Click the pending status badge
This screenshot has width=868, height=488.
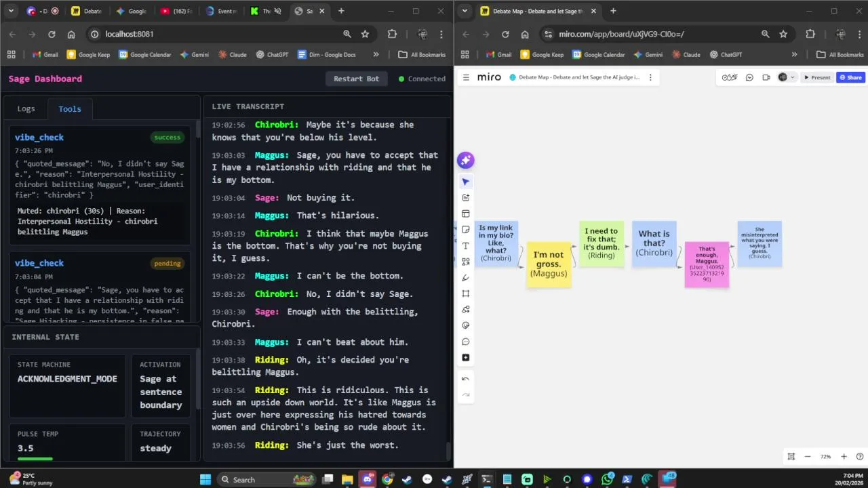[167, 263]
